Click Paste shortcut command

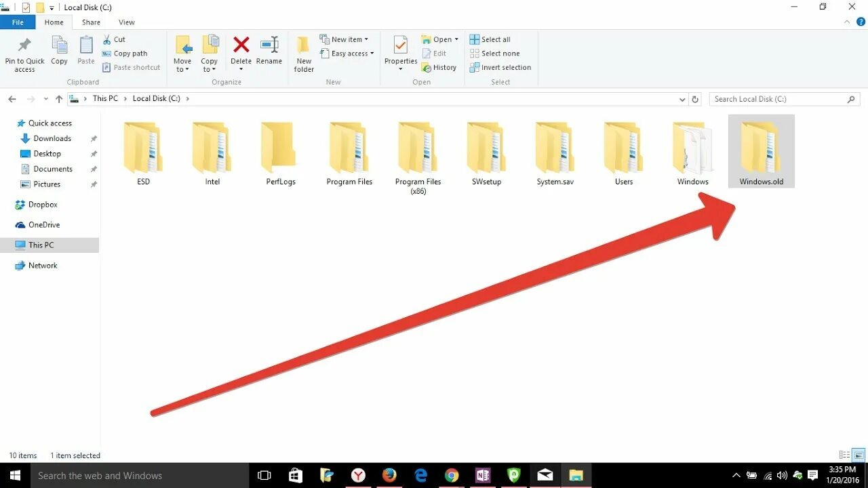click(x=132, y=68)
